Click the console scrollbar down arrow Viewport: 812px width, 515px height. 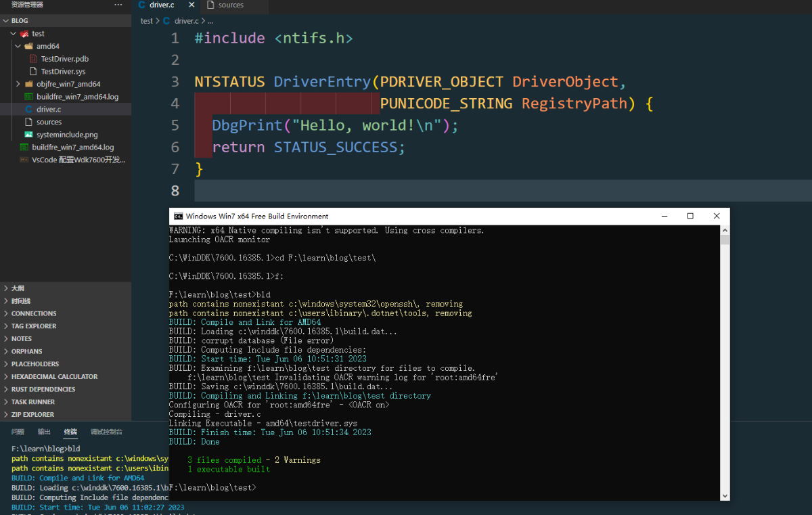coord(725,495)
